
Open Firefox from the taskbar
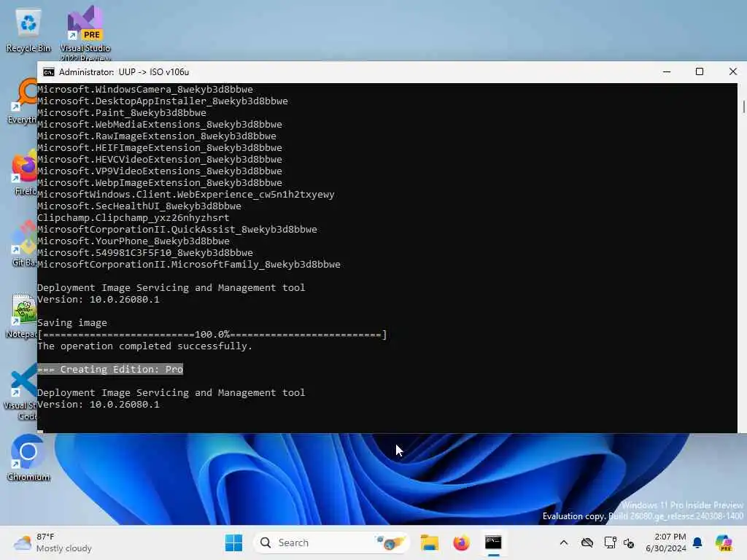tap(461, 542)
